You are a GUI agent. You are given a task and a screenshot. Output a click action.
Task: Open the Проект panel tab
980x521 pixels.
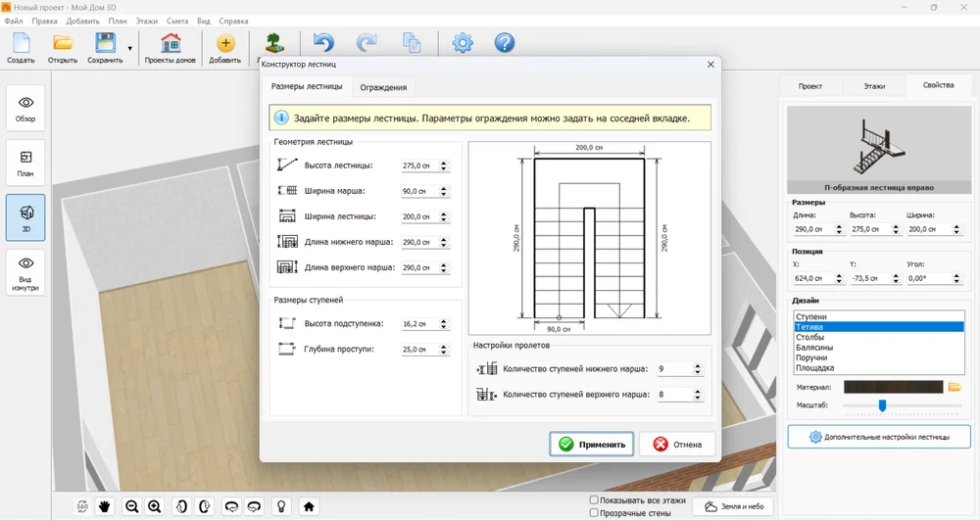[810, 86]
